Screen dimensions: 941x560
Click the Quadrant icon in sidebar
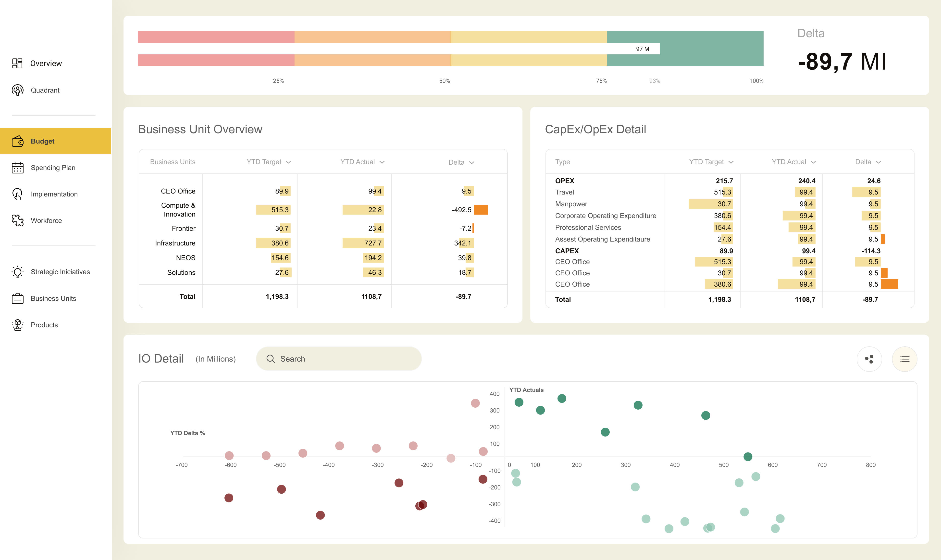[17, 90]
